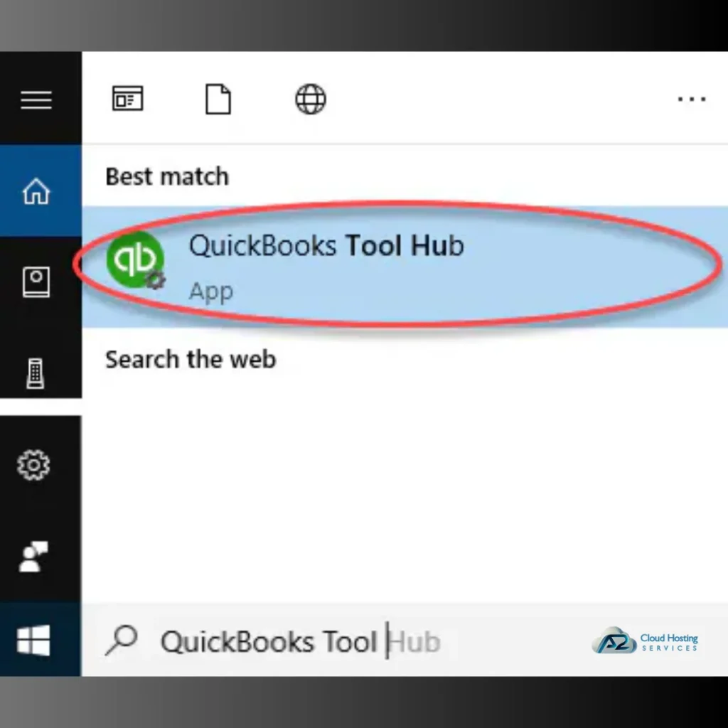Click the Search the web option
Screen dimensions: 728x728
(190, 360)
